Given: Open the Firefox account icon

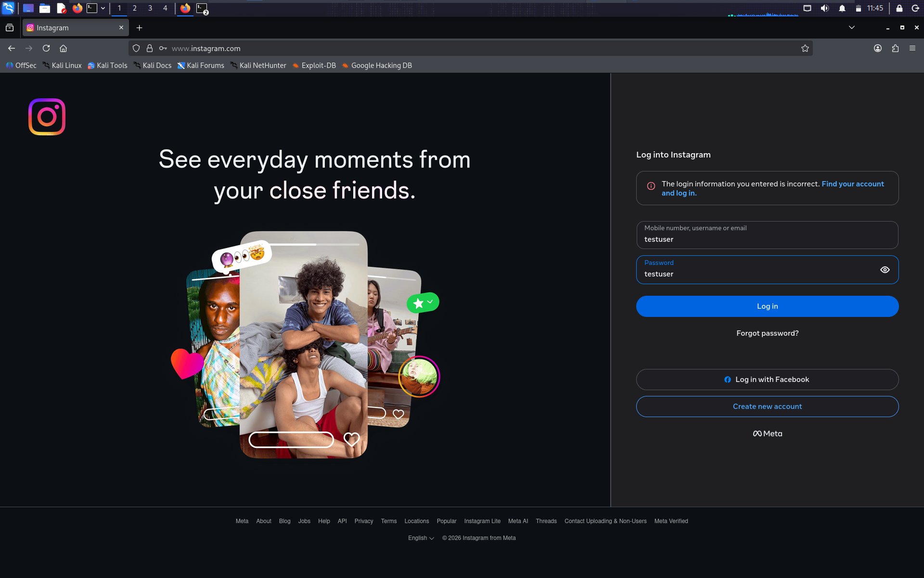Looking at the screenshot, I should [x=878, y=48].
